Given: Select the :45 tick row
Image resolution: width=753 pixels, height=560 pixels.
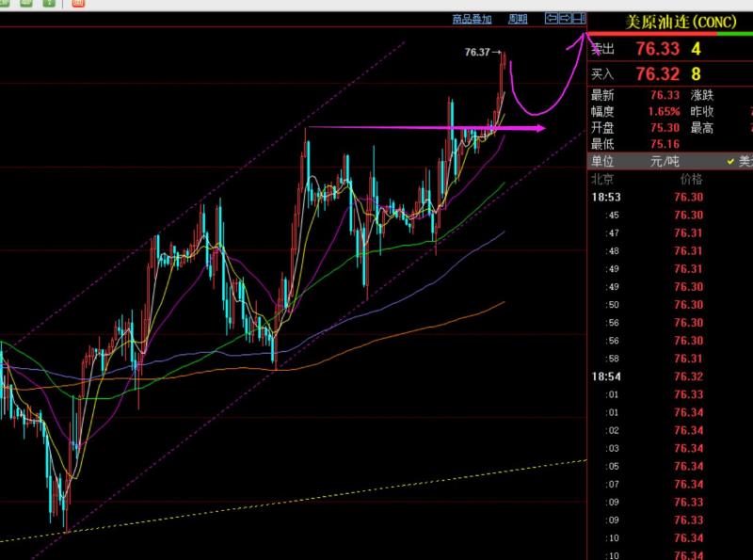Looking at the screenshot, I should [x=670, y=216].
